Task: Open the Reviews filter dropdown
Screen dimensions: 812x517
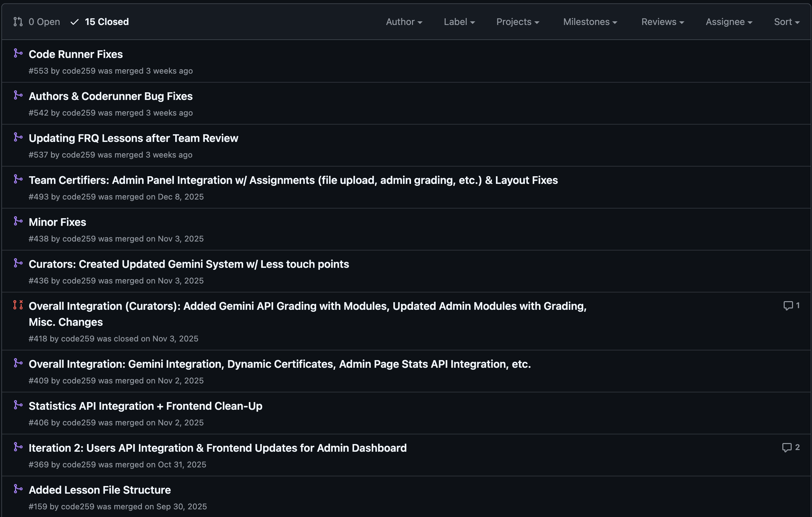Action: click(662, 22)
